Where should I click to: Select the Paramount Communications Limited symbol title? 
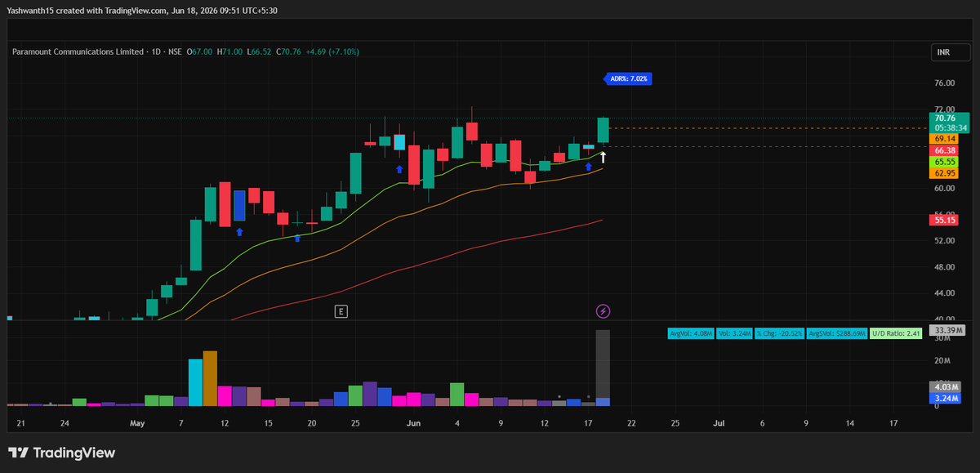(x=77, y=51)
